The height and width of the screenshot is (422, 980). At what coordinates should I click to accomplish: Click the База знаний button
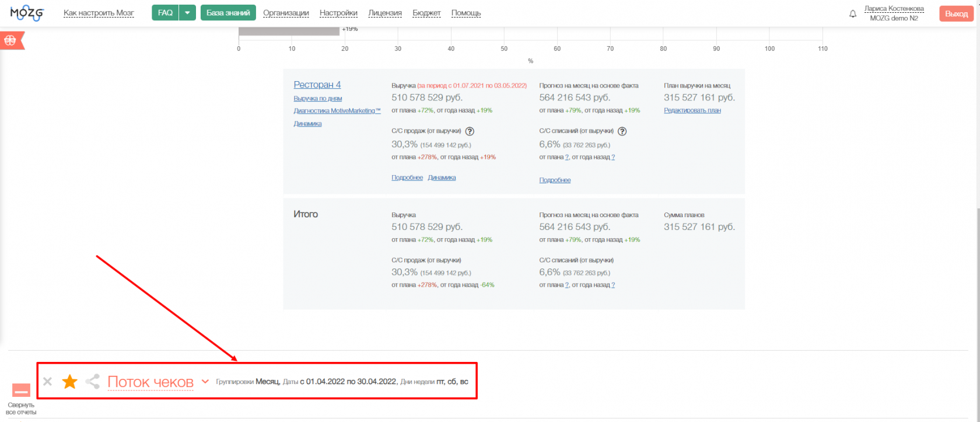[x=228, y=13]
